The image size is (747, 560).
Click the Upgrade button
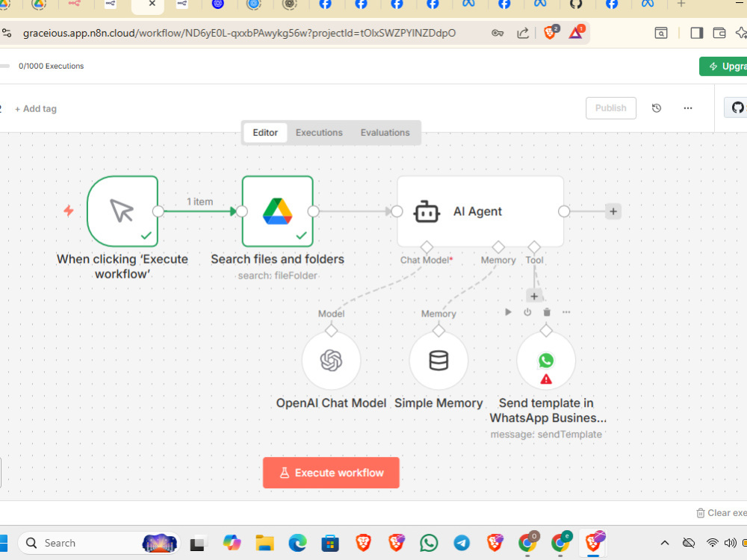tap(723, 66)
